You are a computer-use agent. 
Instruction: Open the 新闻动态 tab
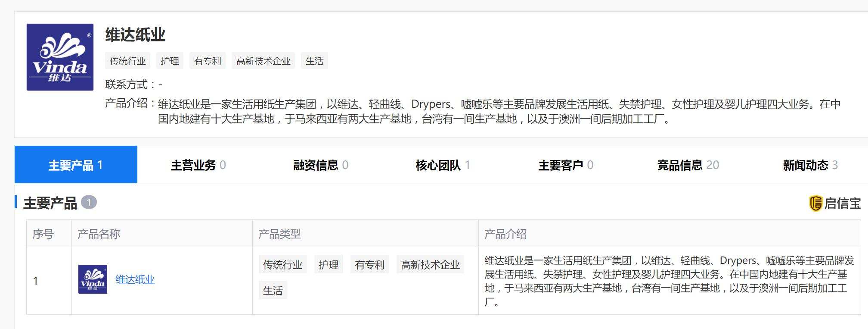[x=810, y=165]
